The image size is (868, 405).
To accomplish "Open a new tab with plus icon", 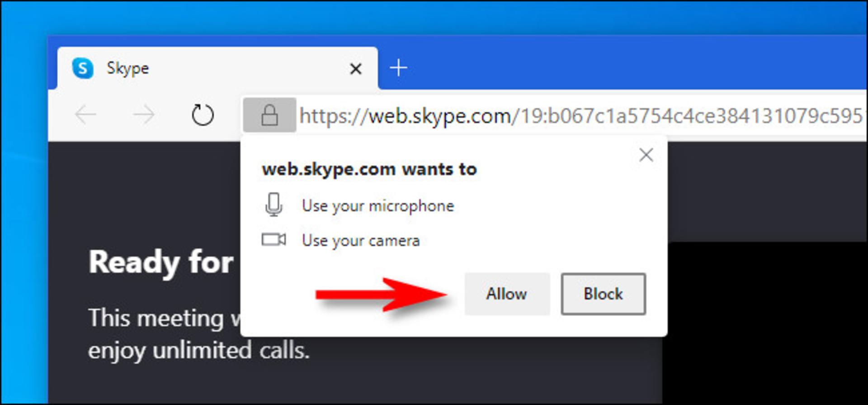I will pos(398,68).
